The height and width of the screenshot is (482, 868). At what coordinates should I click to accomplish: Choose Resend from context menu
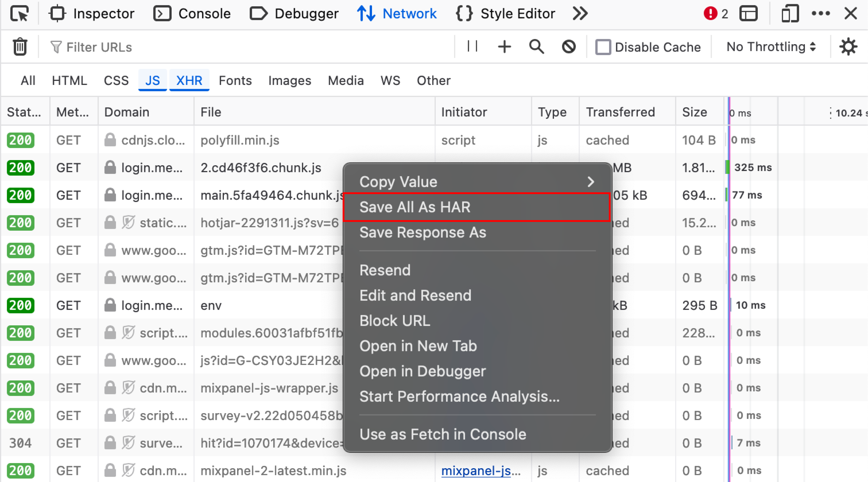tap(477, 270)
